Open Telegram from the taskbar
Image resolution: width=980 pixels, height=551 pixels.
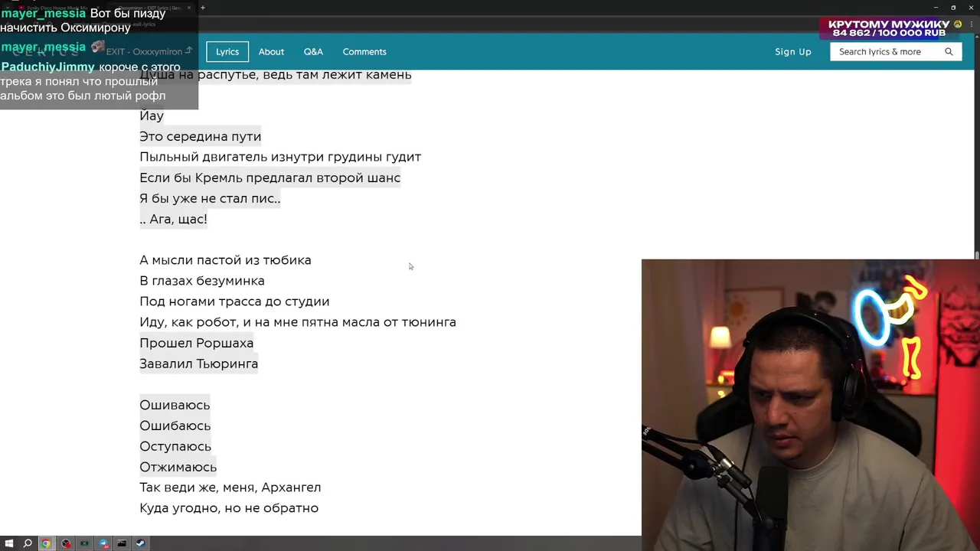103,543
